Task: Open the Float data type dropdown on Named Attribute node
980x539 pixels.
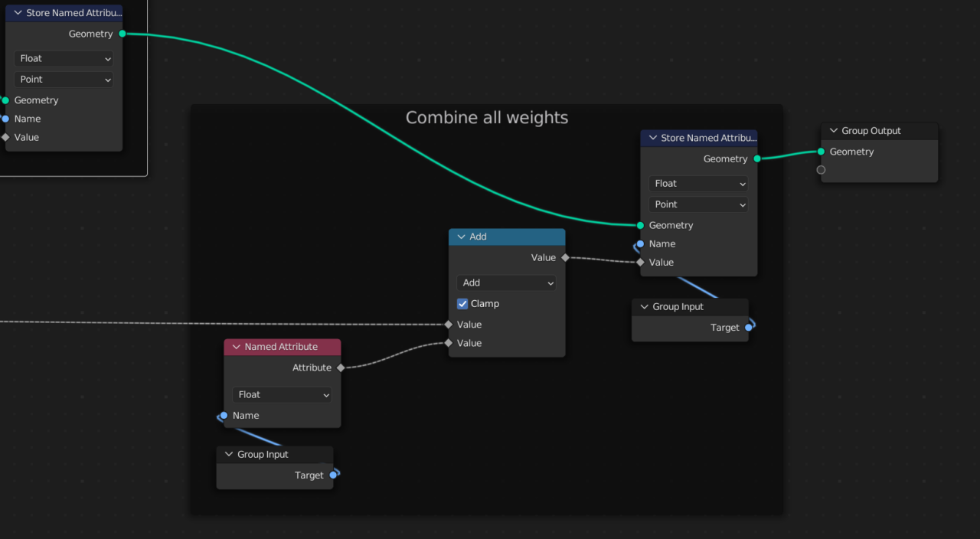Action: [x=282, y=394]
